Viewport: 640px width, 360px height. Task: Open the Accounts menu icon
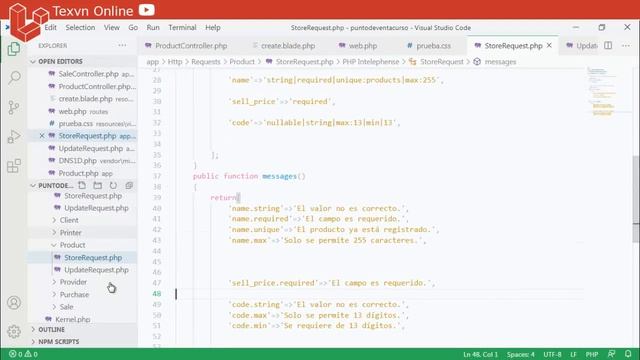(14, 303)
